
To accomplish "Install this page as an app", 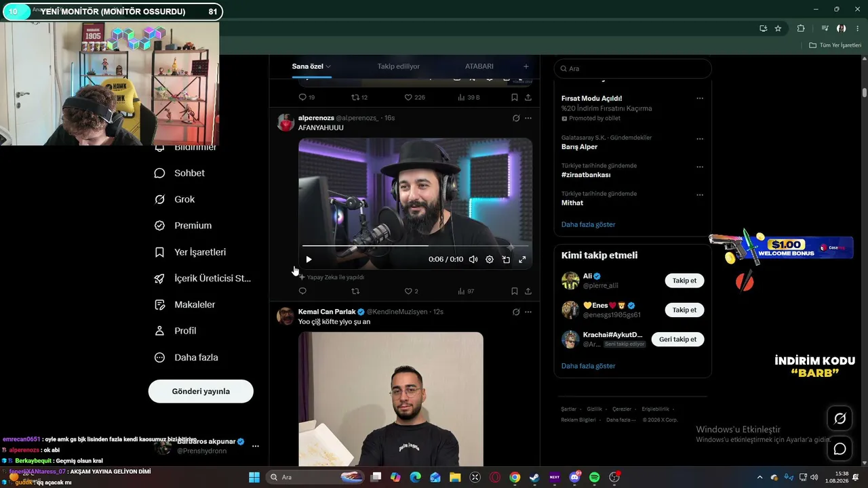I will tap(763, 28).
